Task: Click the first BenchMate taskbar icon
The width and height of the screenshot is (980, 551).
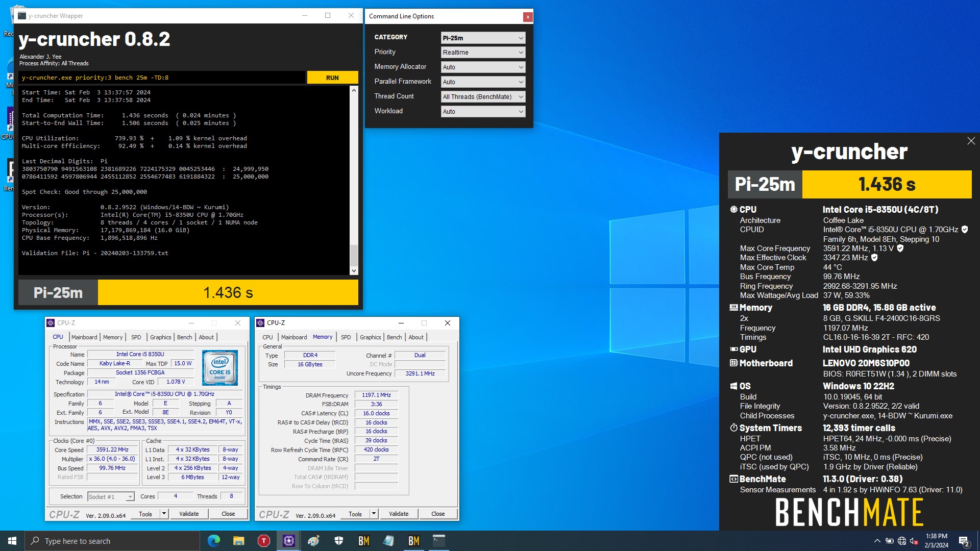Action: tap(364, 541)
